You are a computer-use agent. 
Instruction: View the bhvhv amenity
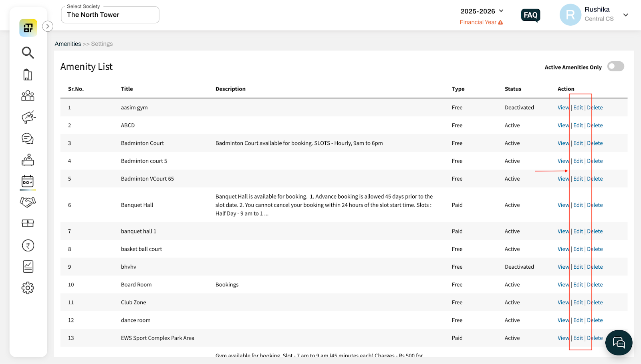(x=563, y=267)
